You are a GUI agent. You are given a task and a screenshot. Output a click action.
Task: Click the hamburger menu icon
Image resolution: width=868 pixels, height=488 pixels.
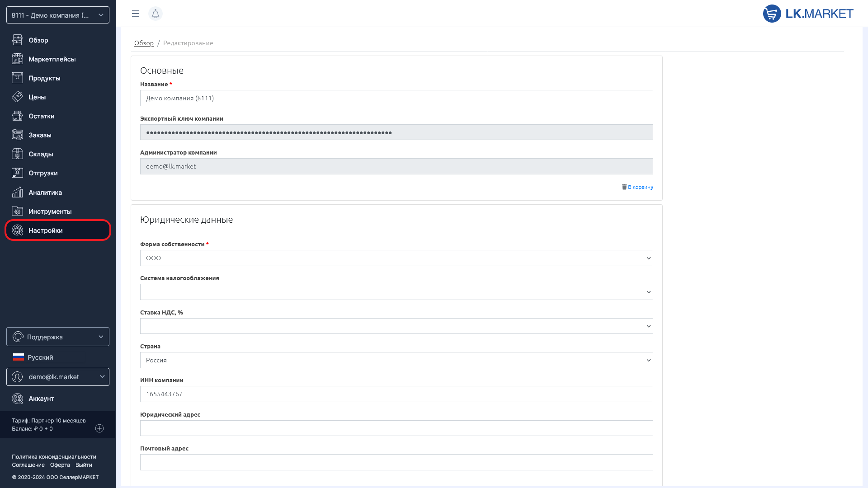[x=135, y=14]
